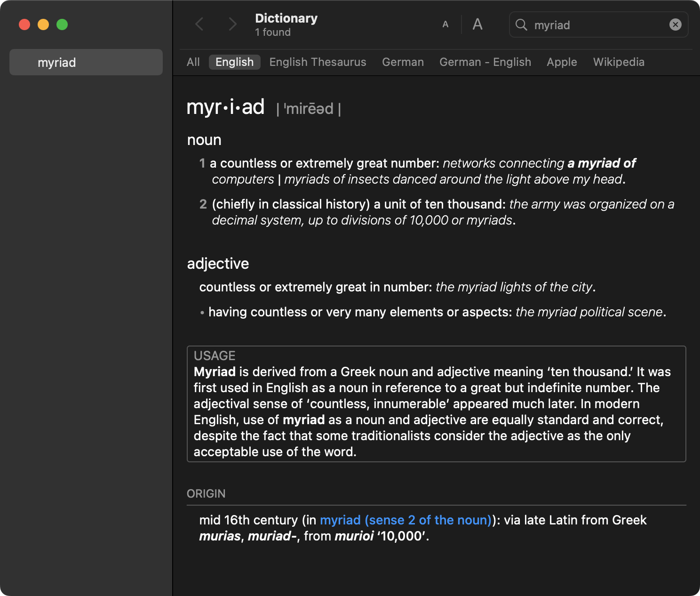Clear the search field text

tap(675, 24)
